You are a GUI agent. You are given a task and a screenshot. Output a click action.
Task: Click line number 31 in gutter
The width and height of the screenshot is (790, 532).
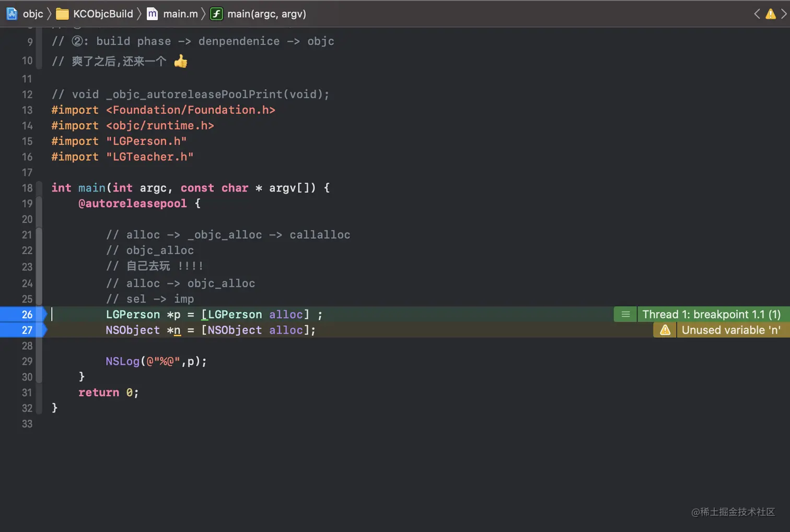coord(27,393)
